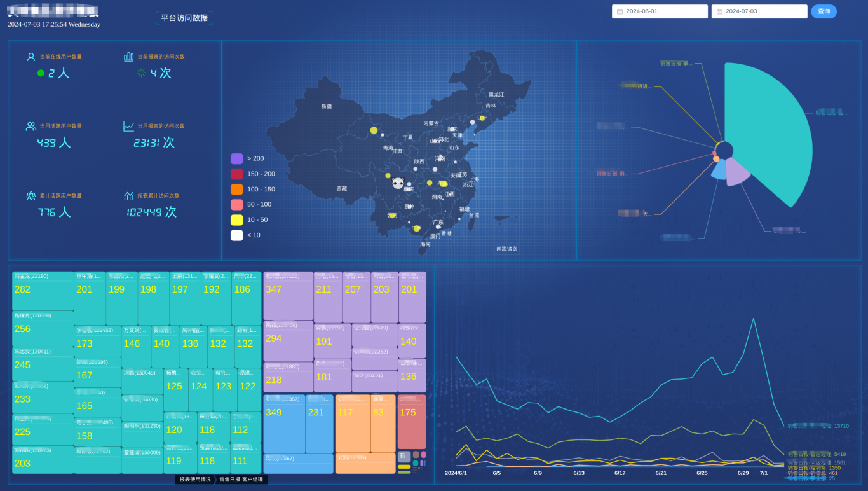Click the orange treemap tile with value 83

(383, 424)
